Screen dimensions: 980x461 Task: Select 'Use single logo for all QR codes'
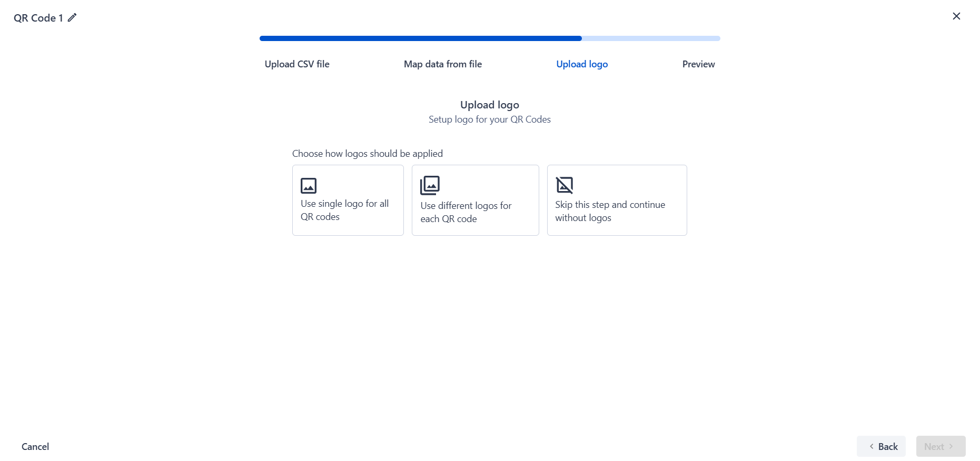click(348, 200)
